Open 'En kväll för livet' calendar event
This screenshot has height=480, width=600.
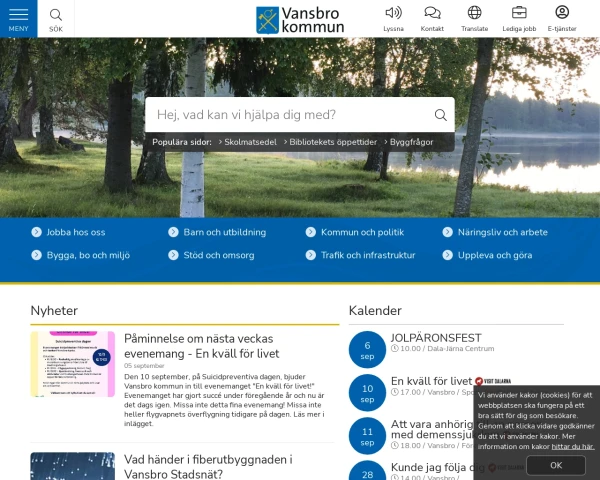pos(431,381)
